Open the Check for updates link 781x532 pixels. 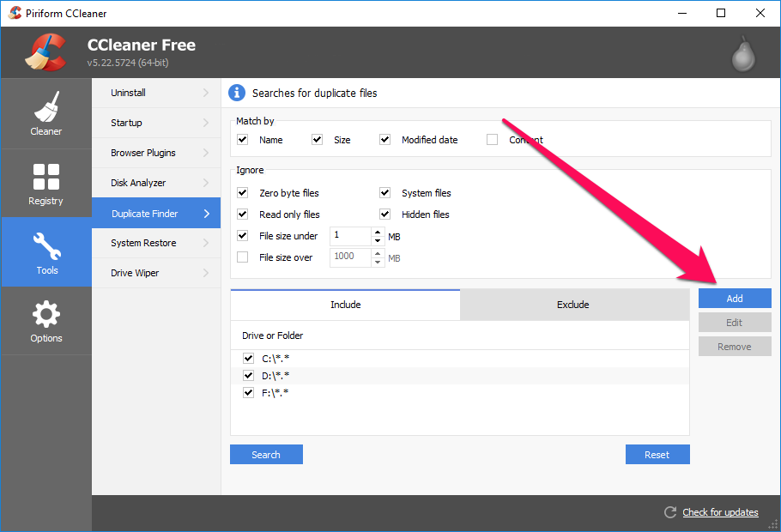pyautogui.click(x=720, y=512)
